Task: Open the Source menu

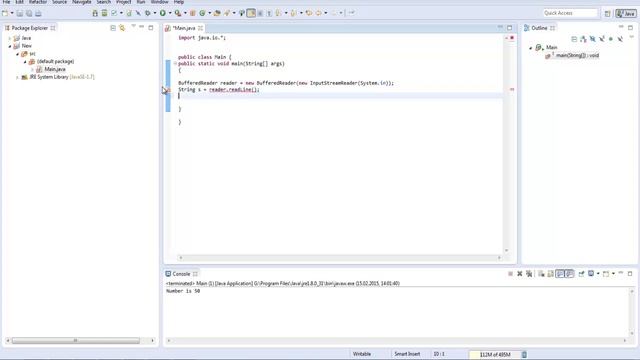Action: click(x=59, y=2)
